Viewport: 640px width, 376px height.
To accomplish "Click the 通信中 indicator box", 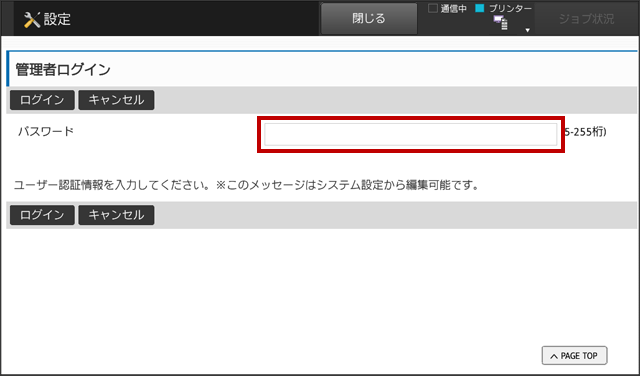I will tap(433, 8).
